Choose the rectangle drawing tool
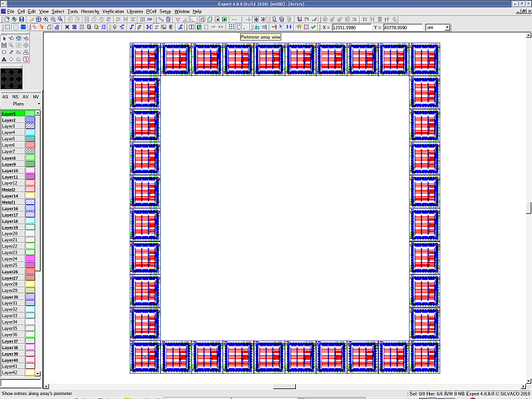This screenshot has height=399, width=532. click(5, 52)
